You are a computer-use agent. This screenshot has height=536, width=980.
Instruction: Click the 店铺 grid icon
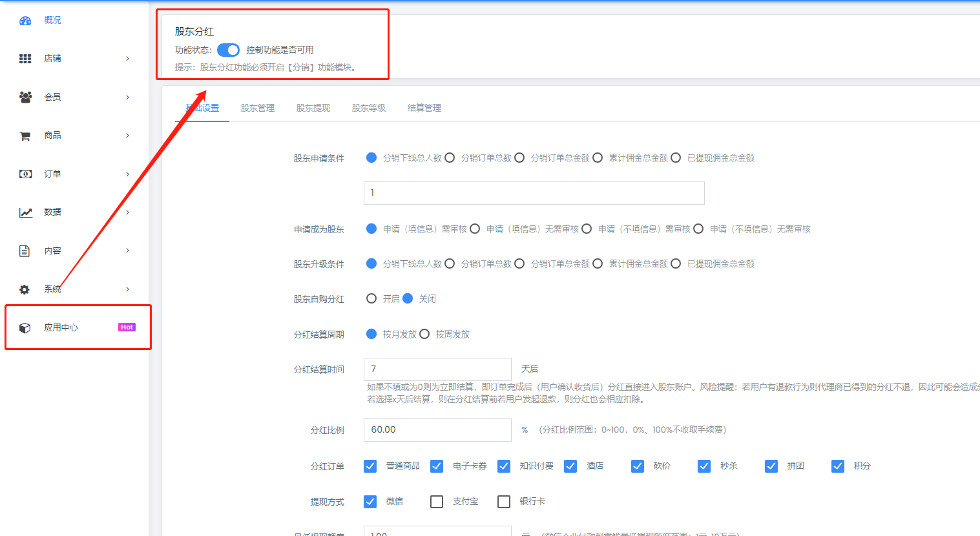pos(25,59)
